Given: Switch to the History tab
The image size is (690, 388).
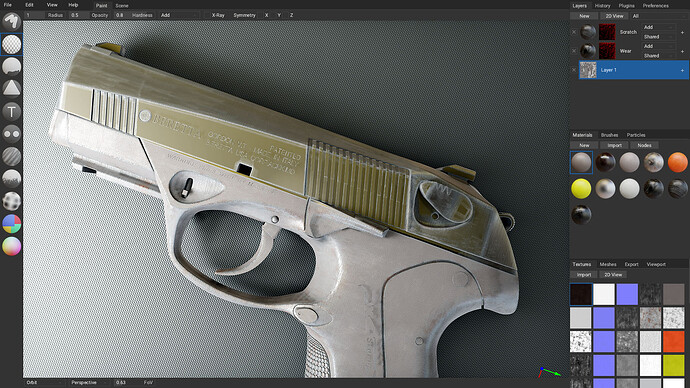Looking at the screenshot, I should tap(602, 6).
